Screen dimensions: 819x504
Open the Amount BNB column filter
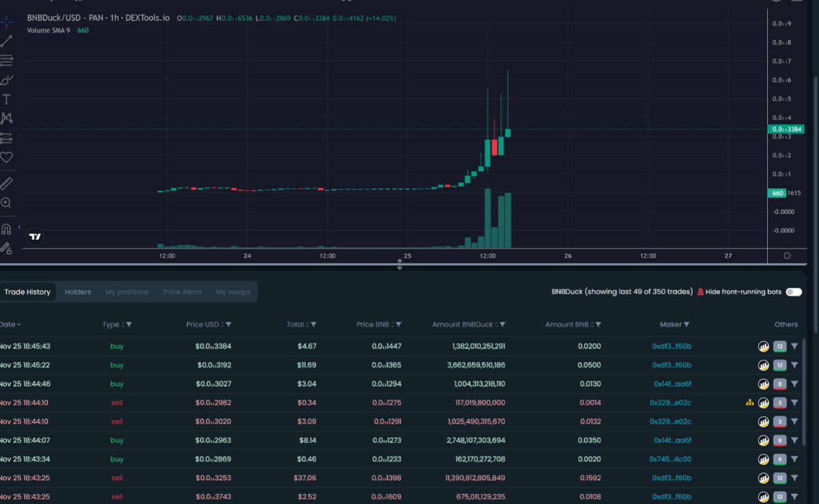pyautogui.click(x=598, y=325)
